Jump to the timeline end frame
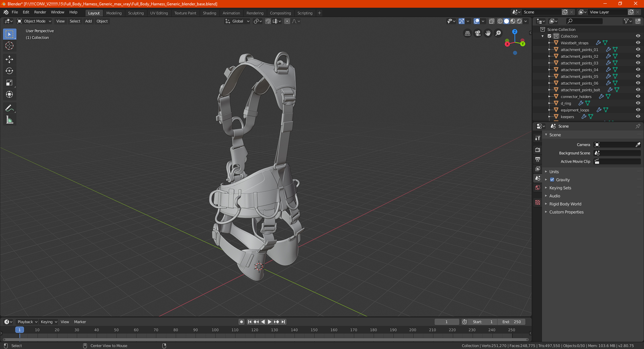Screen dimensions: 644x349 (x=283, y=322)
